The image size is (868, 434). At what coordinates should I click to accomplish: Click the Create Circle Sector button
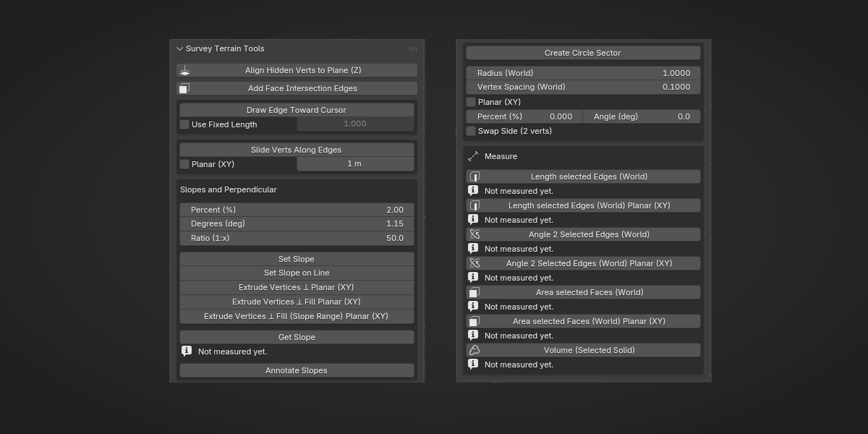click(583, 53)
